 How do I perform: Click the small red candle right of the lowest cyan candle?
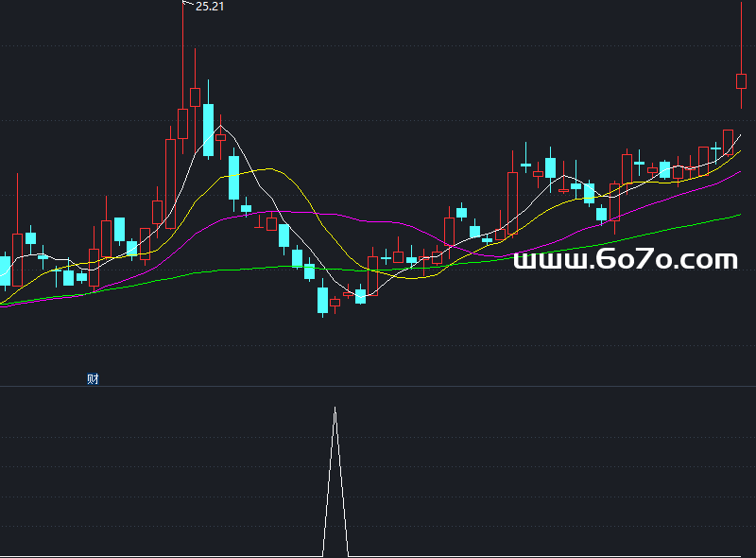(335, 302)
